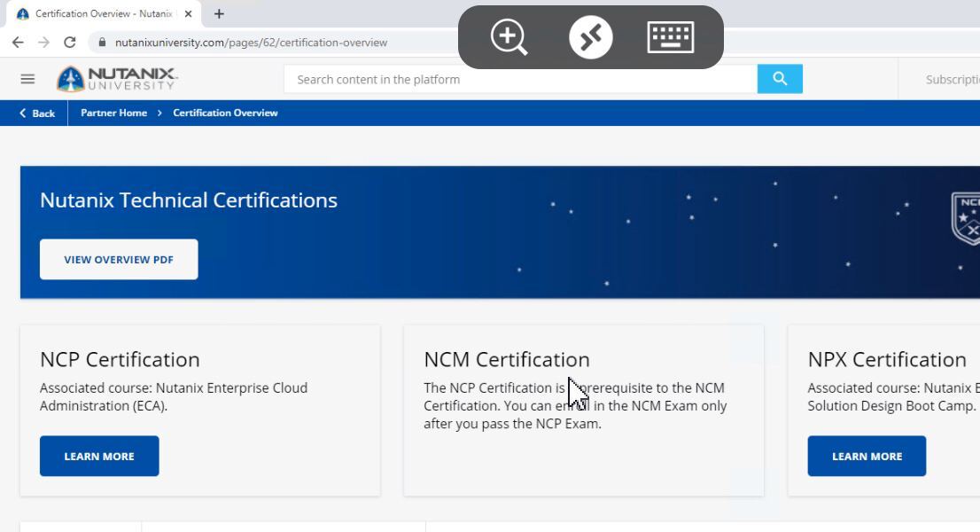Click Learn More under NPX Certification
Screen dimensions: 980x532
[867, 456]
